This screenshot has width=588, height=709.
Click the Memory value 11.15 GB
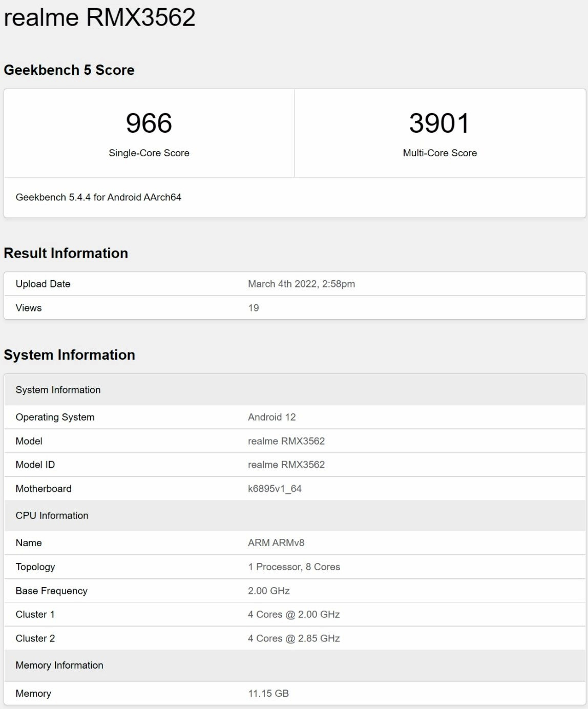[x=268, y=693]
